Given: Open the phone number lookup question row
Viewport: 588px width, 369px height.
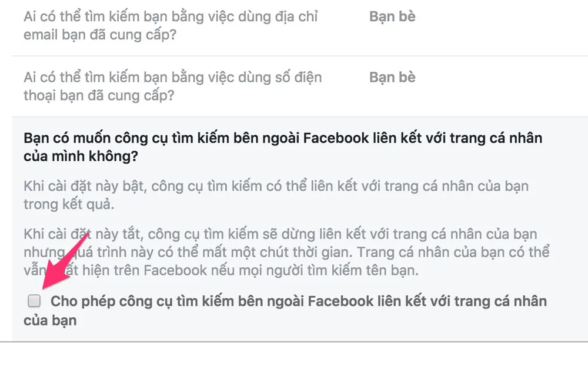Looking at the screenshot, I should coord(172,86).
